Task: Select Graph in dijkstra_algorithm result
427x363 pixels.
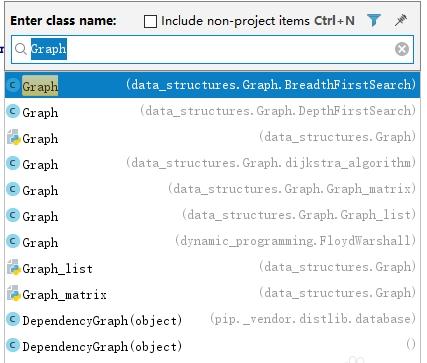Action: click(x=212, y=163)
